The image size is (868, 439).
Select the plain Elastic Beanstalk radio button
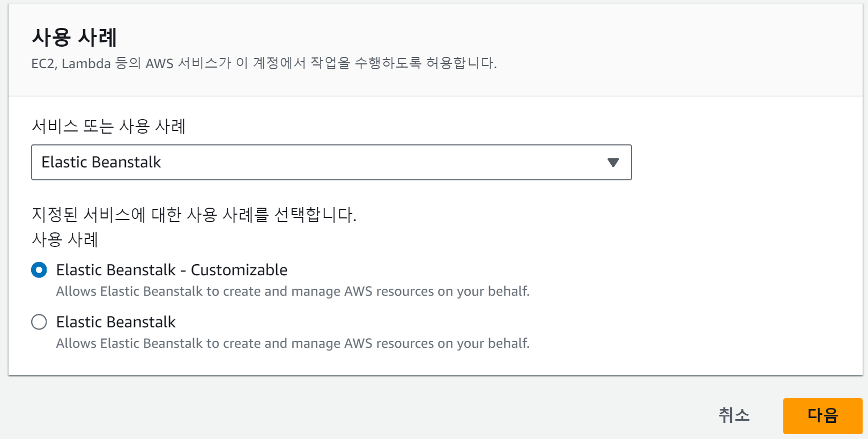[x=39, y=322]
